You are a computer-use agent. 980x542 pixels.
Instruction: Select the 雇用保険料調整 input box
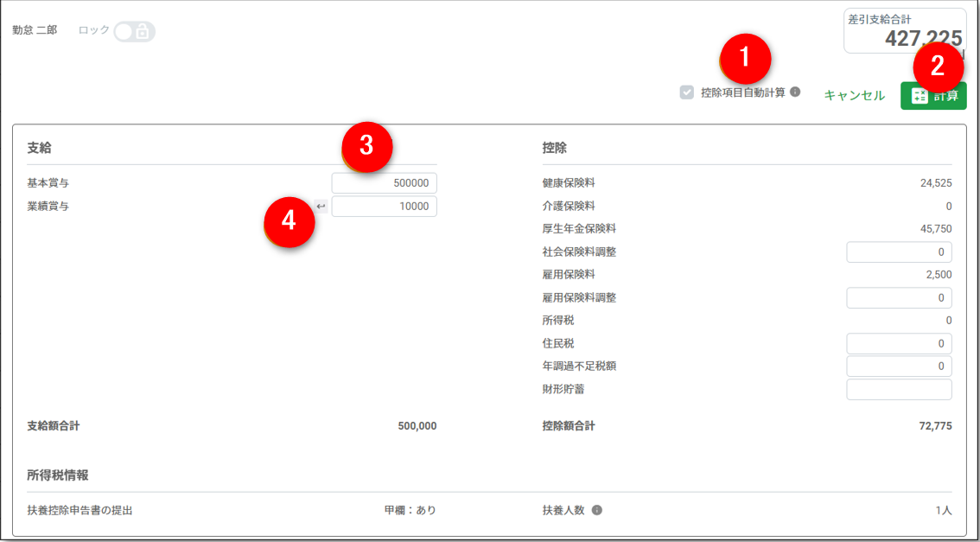(899, 298)
